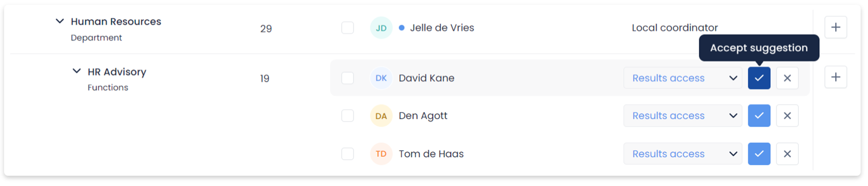Accept suggestion for David Kane
This screenshot has width=868, height=186.
coord(759,78)
